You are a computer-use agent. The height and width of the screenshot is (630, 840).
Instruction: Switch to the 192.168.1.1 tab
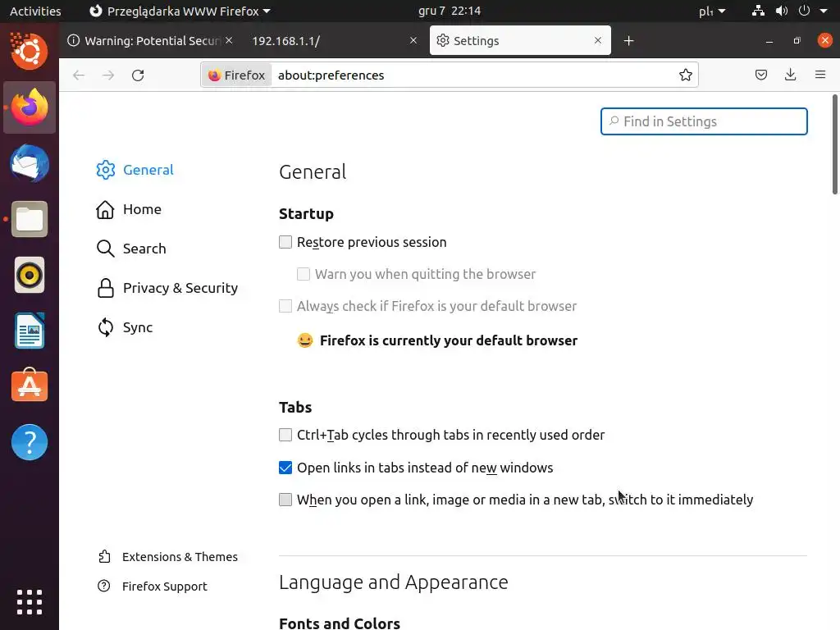[x=328, y=41]
